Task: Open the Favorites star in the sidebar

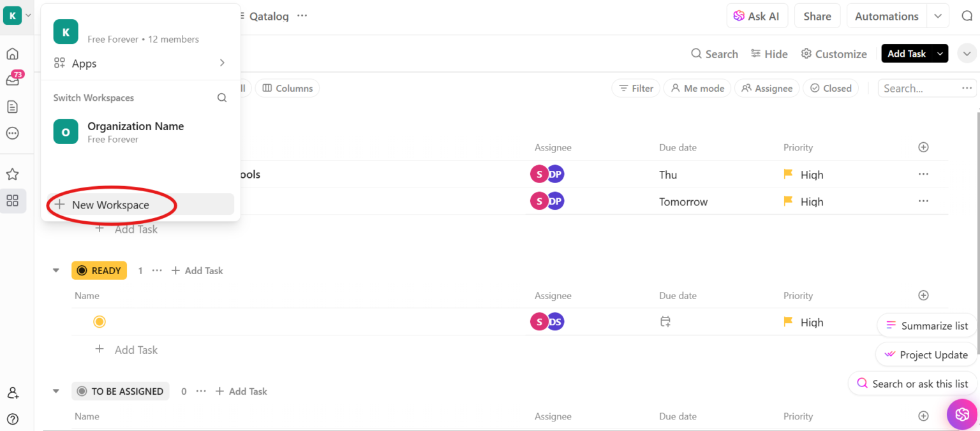Action: click(x=13, y=173)
